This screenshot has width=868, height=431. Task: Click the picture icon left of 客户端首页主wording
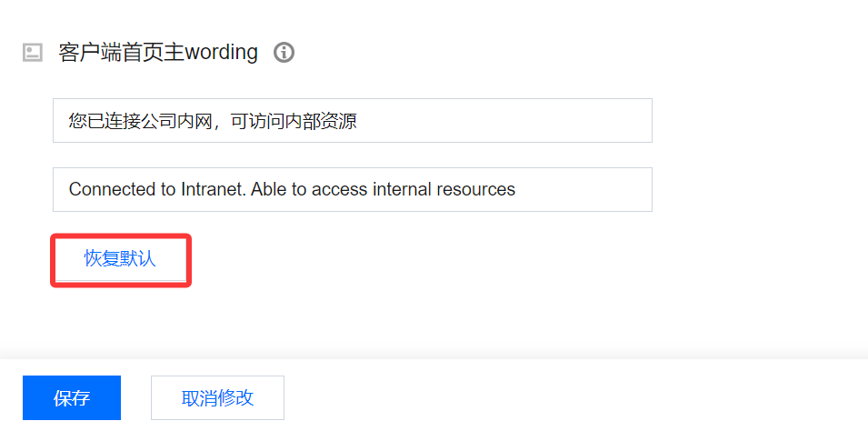[33, 53]
